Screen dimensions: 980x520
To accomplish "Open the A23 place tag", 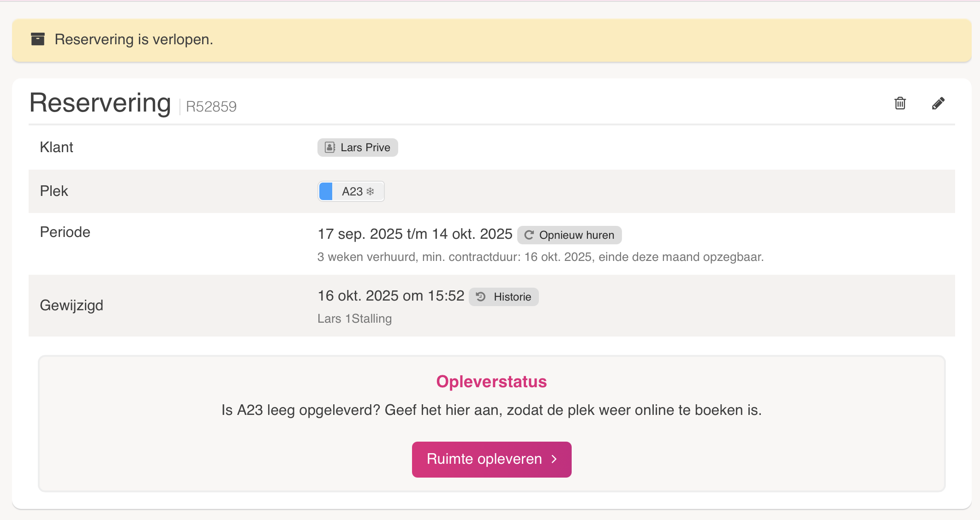I will [x=352, y=191].
